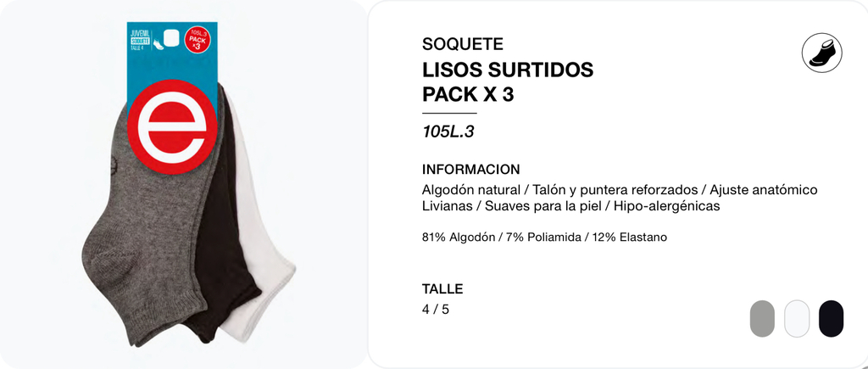This screenshot has height=369, width=868.
Task: Click the TALLE heading
Action: [x=442, y=288]
